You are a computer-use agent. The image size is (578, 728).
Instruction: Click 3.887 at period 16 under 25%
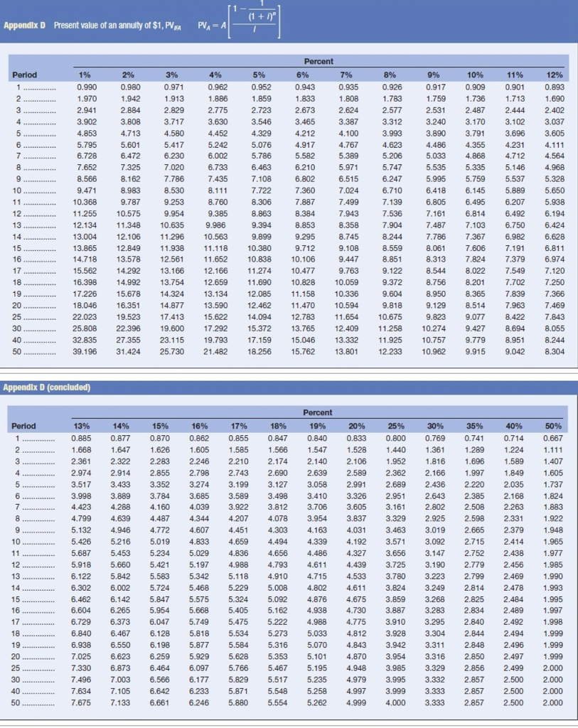[x=395, y=611]
